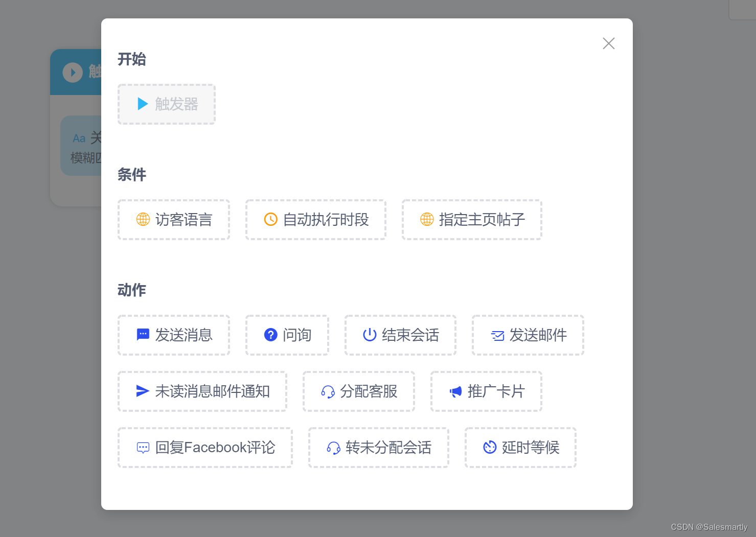Click the paper plane icon for 未读消息邮件通知
756x537 pixels.
143,391
